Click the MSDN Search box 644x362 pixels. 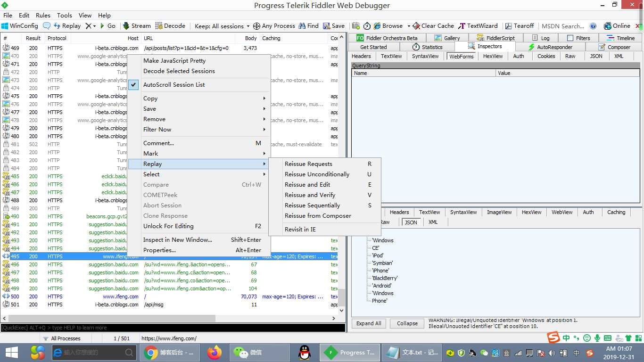pyautogui.click(x=563, y=26)
